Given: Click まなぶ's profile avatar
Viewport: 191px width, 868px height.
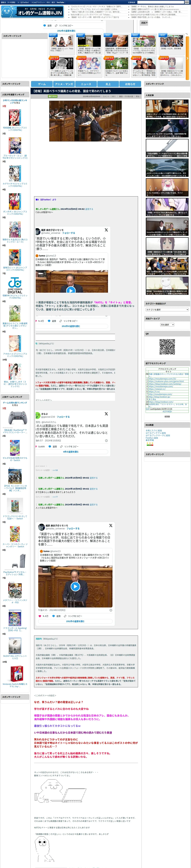Looking at the screenshot, I should pyautogui.click(x=38, y=415).
